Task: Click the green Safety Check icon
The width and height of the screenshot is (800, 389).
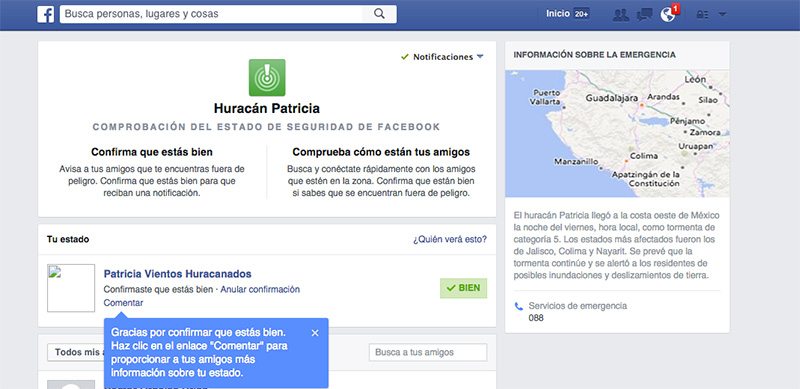Action: (x=267, y=78)
